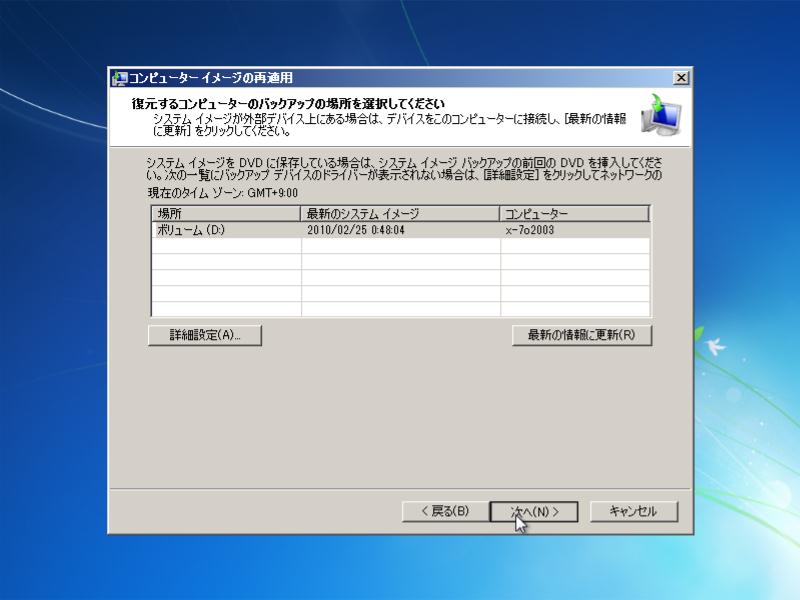Cancel the wizard with キャンセル

coord(634,511)
